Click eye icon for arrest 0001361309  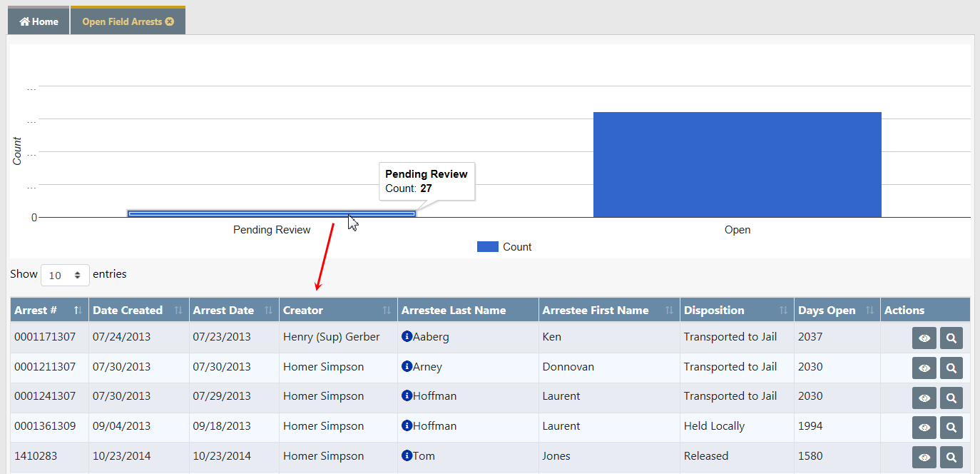click(924, 427)
